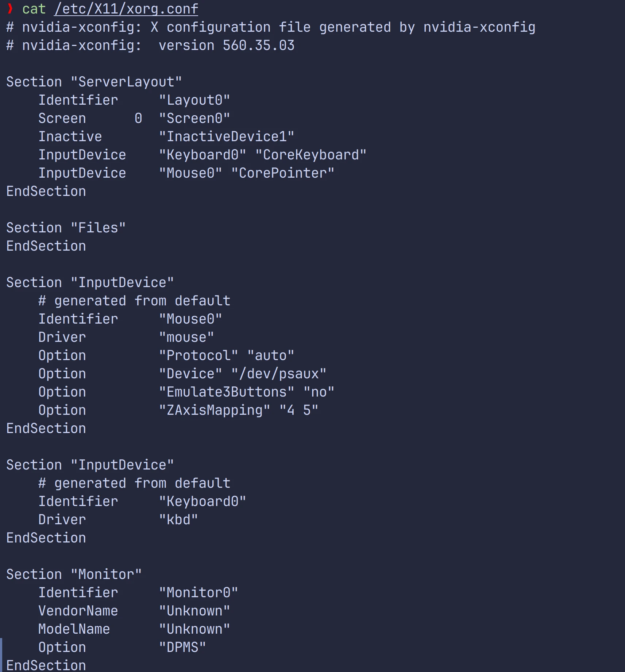Screen dimensions: 625x672
Task: Open the underlined /etc/X11/xorg.conf path
Action: 126,9
